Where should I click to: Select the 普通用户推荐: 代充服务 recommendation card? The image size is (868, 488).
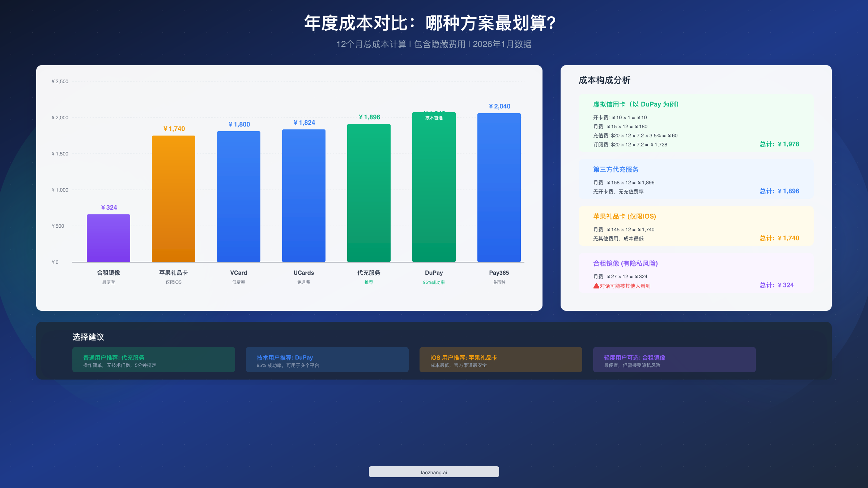153,359
